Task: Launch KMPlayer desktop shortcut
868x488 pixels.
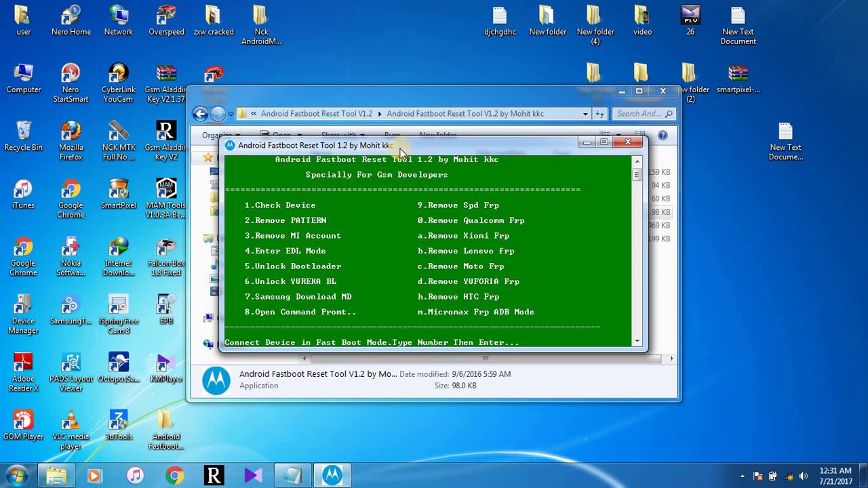Action: click(x=166, y=368)
